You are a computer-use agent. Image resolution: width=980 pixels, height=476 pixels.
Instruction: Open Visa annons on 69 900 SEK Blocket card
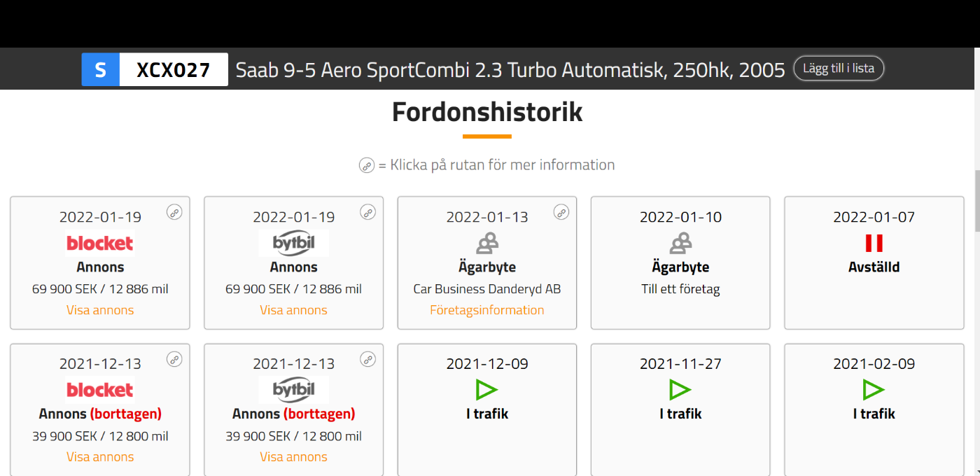(100, 310)
